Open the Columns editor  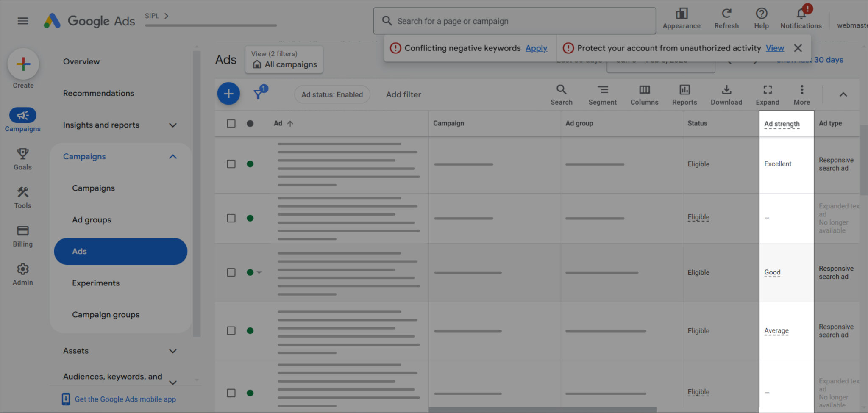[644, 95]
